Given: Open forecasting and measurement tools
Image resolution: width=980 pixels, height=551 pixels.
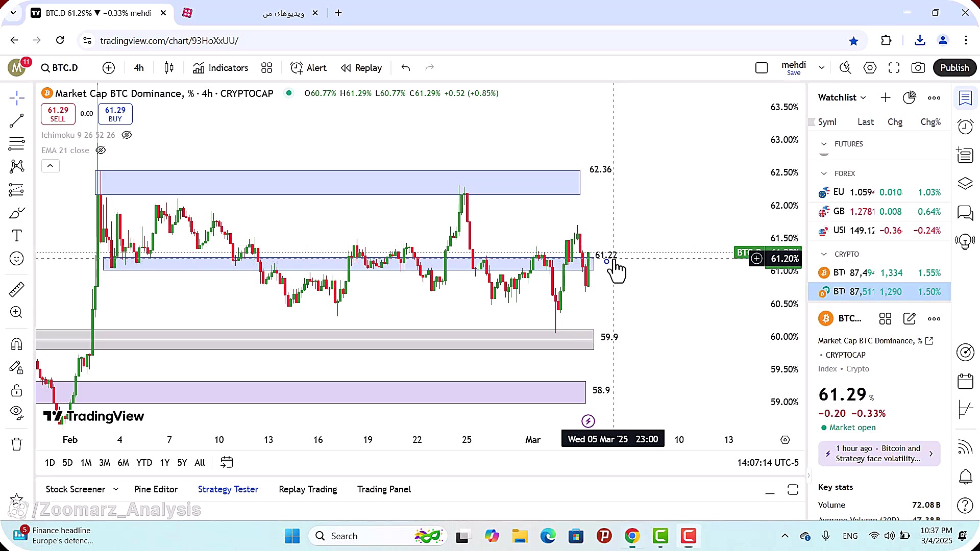Looking at the screenshot, I should pyautogui.click(x=17, y=190).
